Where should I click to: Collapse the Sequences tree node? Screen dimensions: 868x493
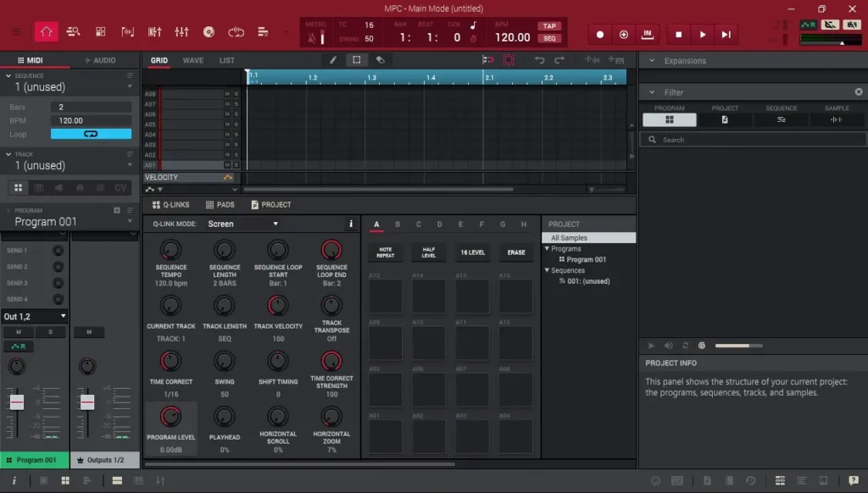tap(547, 270)
